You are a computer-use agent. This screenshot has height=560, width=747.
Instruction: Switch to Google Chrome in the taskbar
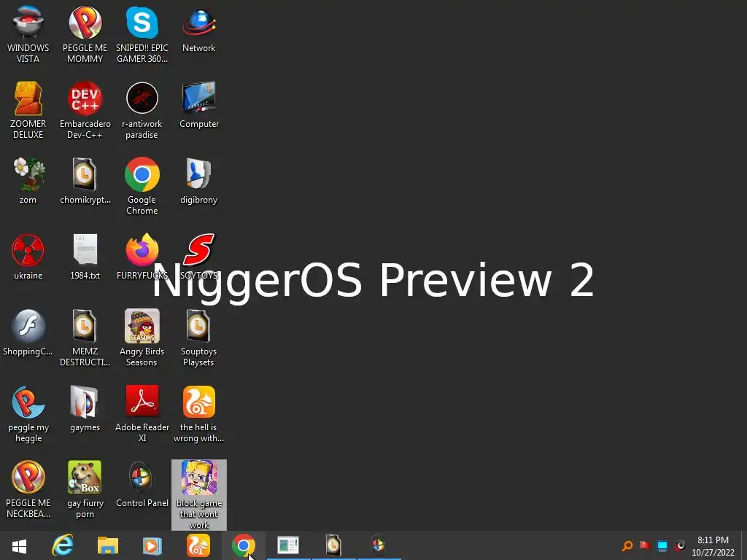244,545
